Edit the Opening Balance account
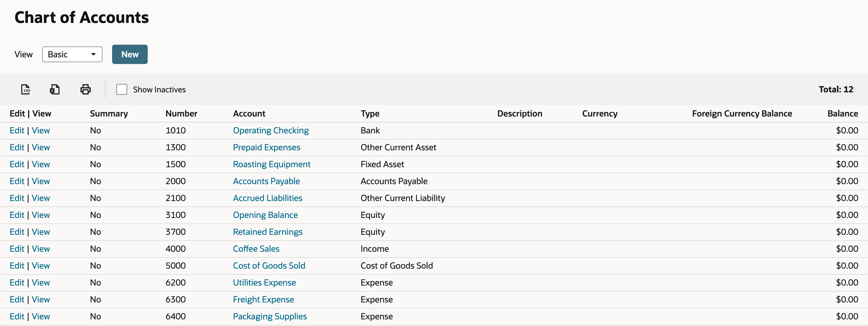 17,215
